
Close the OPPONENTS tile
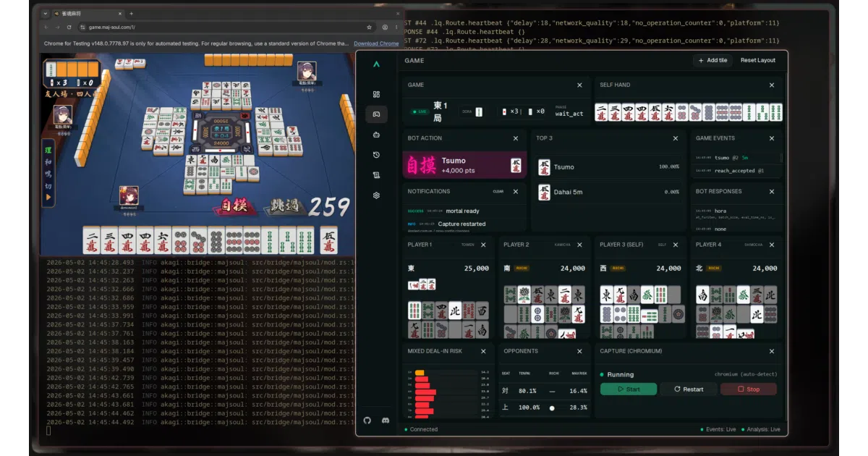(x=579, y=351)
